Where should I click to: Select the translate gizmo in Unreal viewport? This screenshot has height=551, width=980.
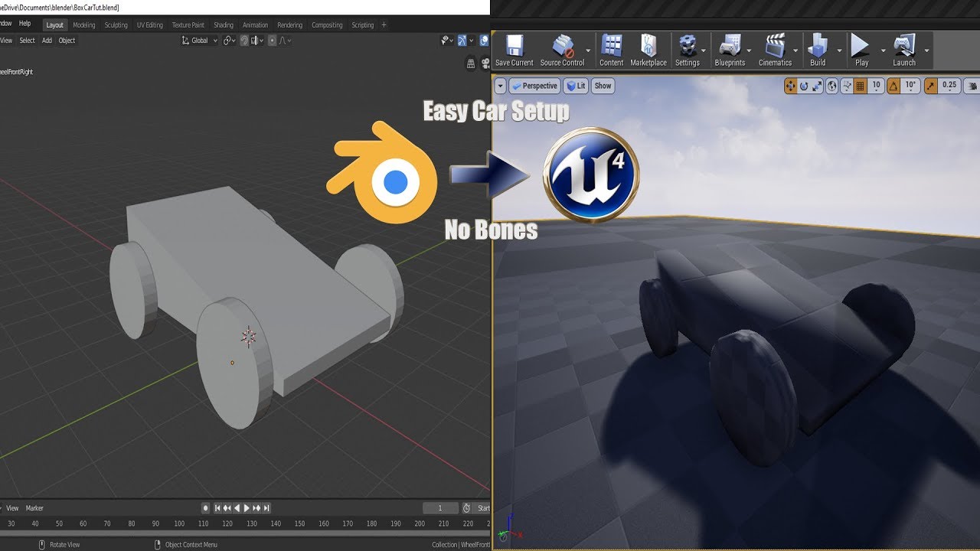[x=791, y=86]
